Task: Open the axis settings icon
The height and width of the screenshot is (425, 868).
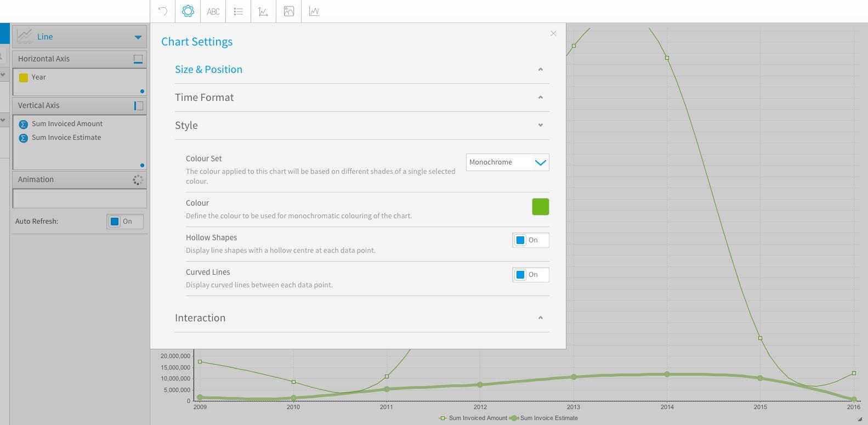Action: [263, 11]
